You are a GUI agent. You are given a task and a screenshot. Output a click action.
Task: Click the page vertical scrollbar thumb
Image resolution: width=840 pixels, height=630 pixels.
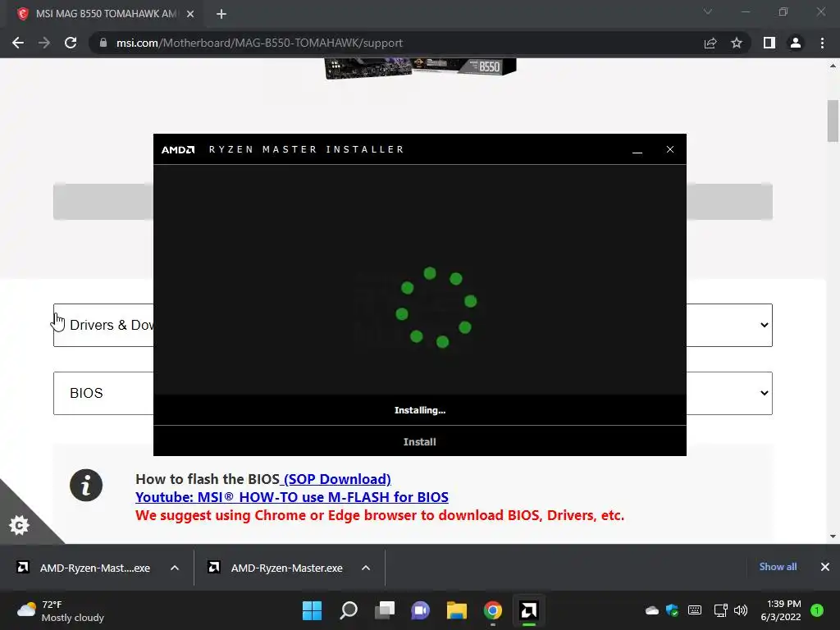(x=833, y=121)
